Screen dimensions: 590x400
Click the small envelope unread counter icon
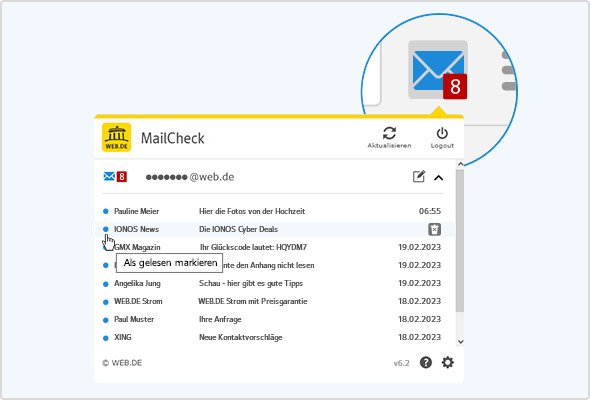click(115, 176)
